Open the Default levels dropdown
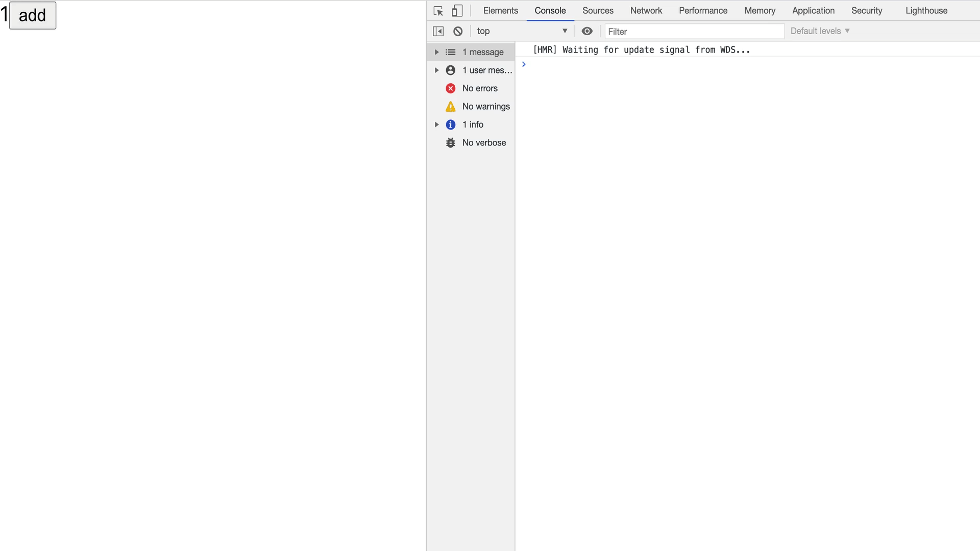 click(x=820, y=31)
